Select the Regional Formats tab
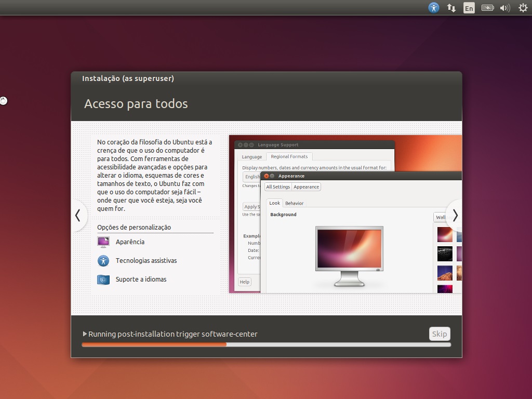The height and width of the screenshot is (399, 532). tap(289, 156)
